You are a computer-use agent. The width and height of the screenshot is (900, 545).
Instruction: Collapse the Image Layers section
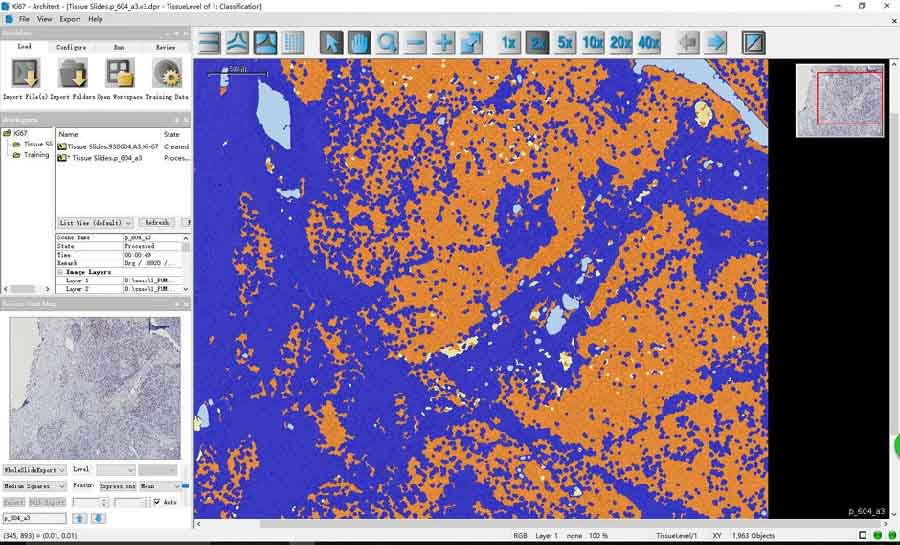60,272
